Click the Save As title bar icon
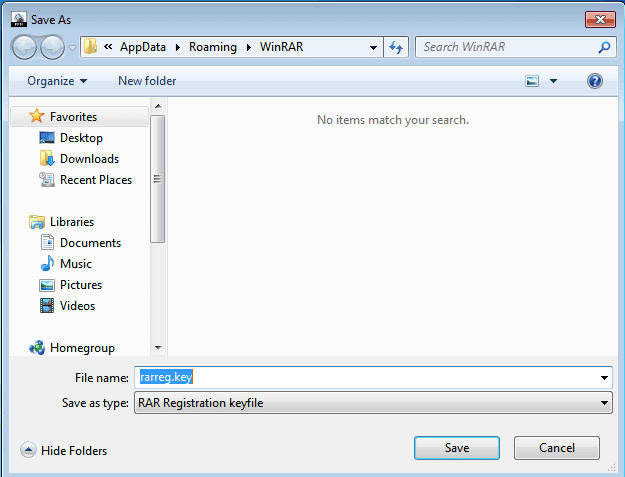 click(x=19, y=20)
